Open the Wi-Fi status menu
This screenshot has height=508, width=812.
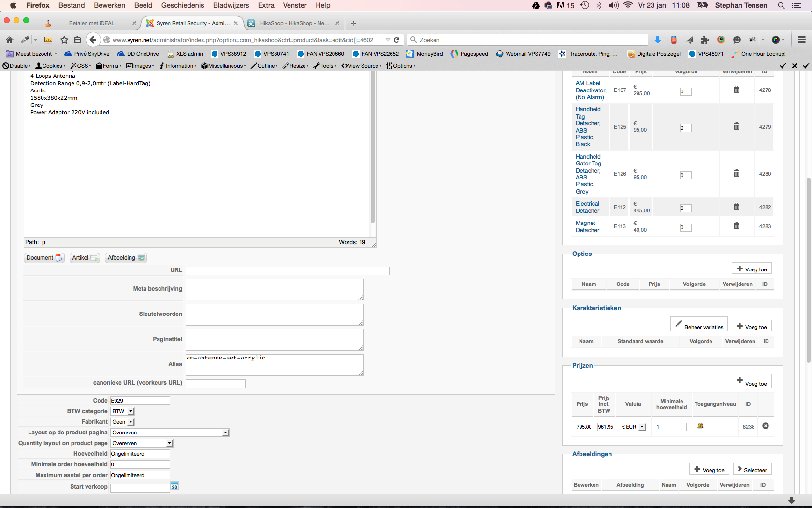pos(628,5)
